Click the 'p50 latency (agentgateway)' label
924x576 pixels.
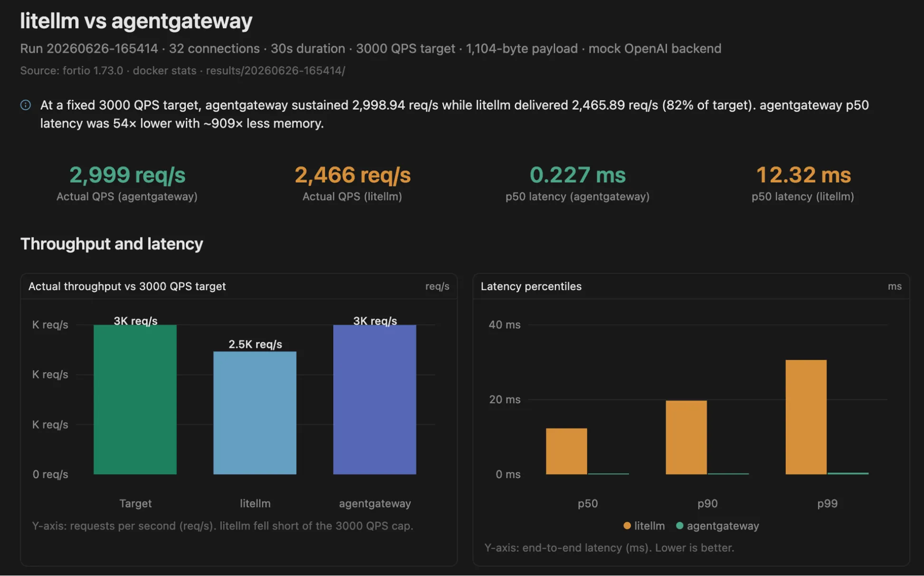pos(577,197)
